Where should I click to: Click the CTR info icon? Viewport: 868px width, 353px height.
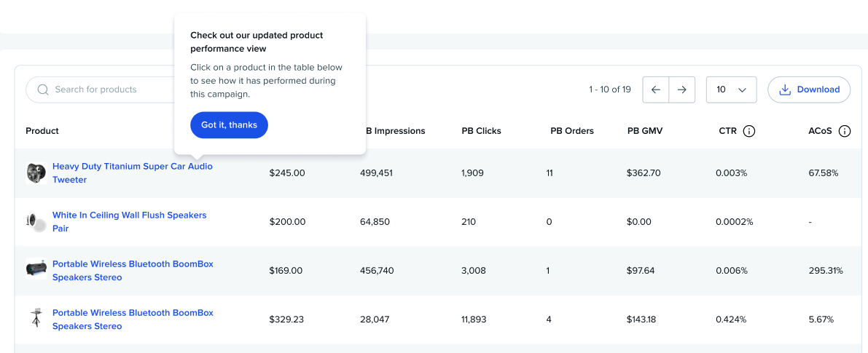(x=748, y=131)
